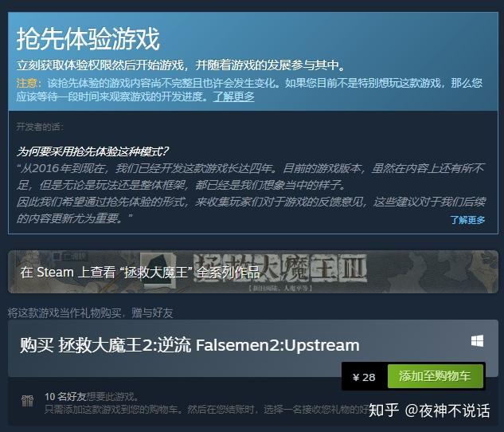Click the ¥ 28 price label
This screenshot has height=432, width=504.
click(x=364, y=377)
